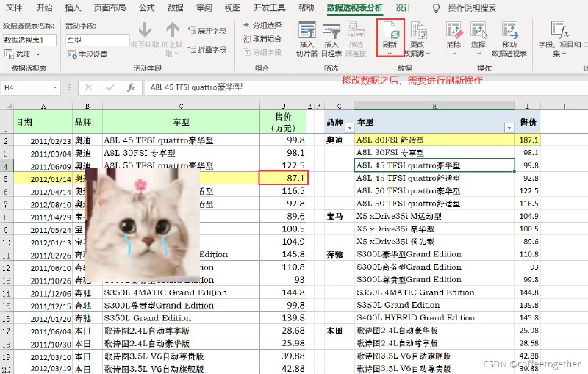Image resolution: width=588 pixels, height=374 pixels.
Task: Switch to the 页面布局 tab
Action: (x=110, y=8)
